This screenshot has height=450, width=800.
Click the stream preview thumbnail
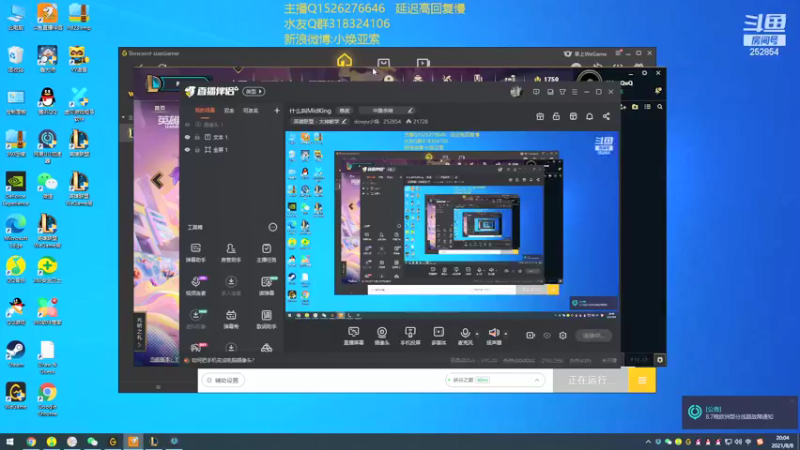pyautogui.click(x=453, y=226)
